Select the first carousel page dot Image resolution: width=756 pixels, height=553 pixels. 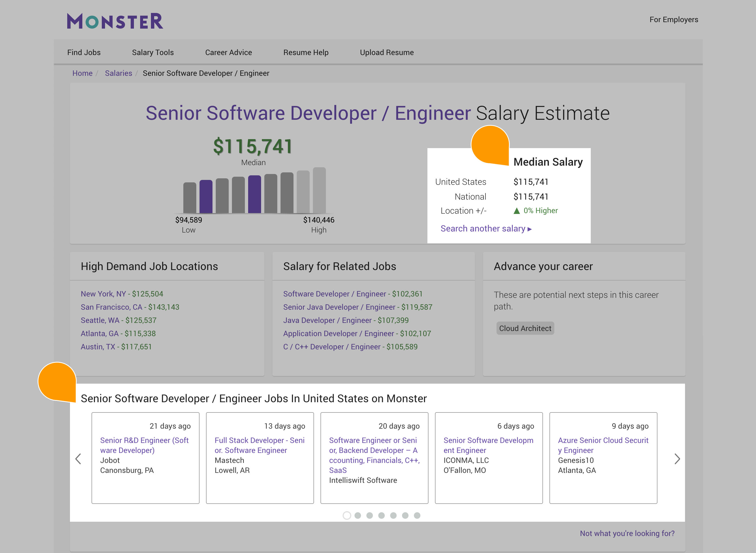(x=347, y=516)
